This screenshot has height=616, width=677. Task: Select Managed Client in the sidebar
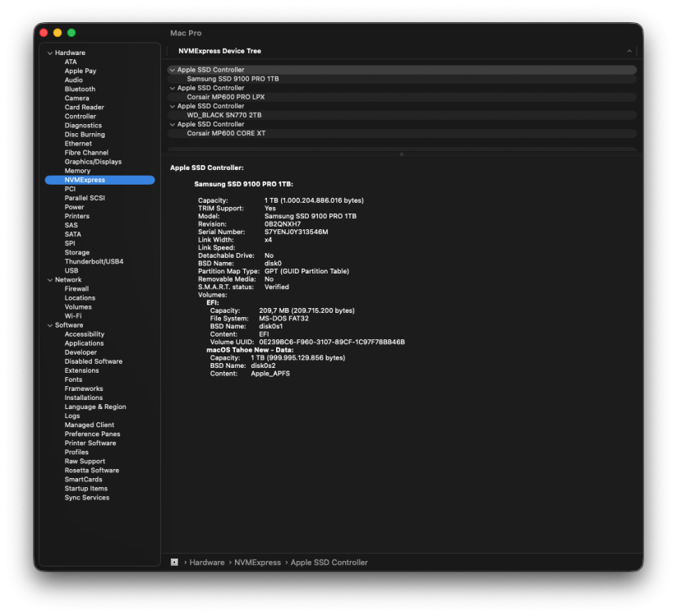90,425
